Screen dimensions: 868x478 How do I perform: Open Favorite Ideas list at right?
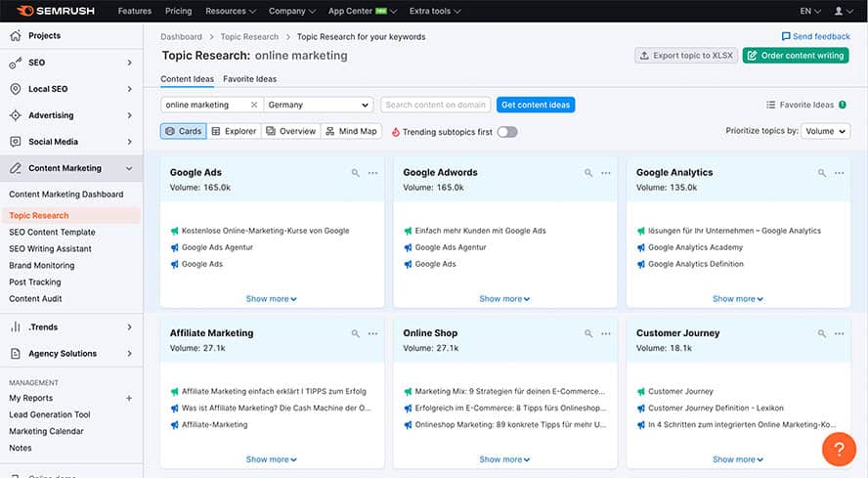click(x=806, y=105)
